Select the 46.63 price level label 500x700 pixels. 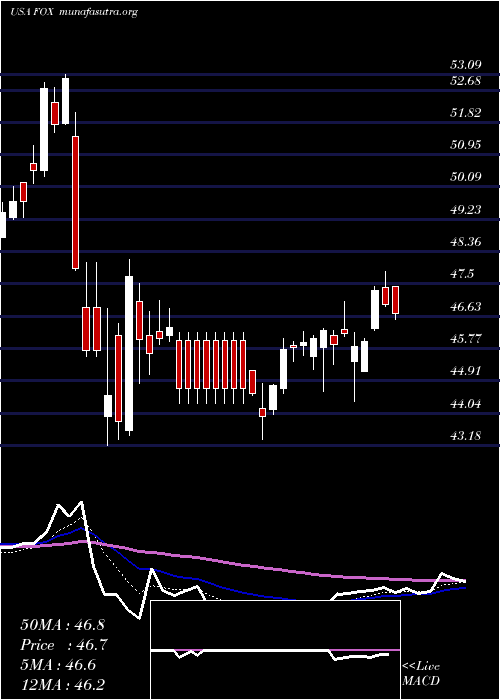click(466, 306)
